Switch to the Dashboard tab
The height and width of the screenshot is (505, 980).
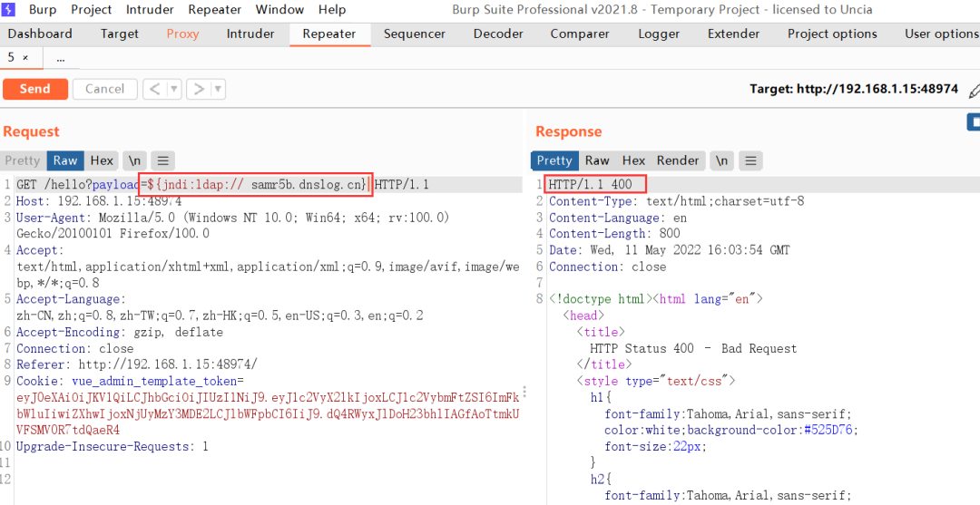pyautogui.click(x=40, y=34)
